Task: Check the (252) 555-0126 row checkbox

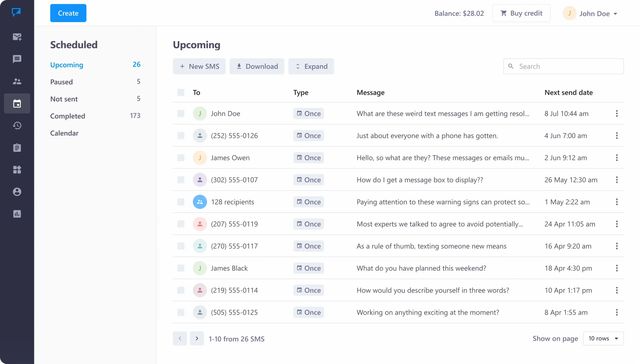Action: point(181,136)
